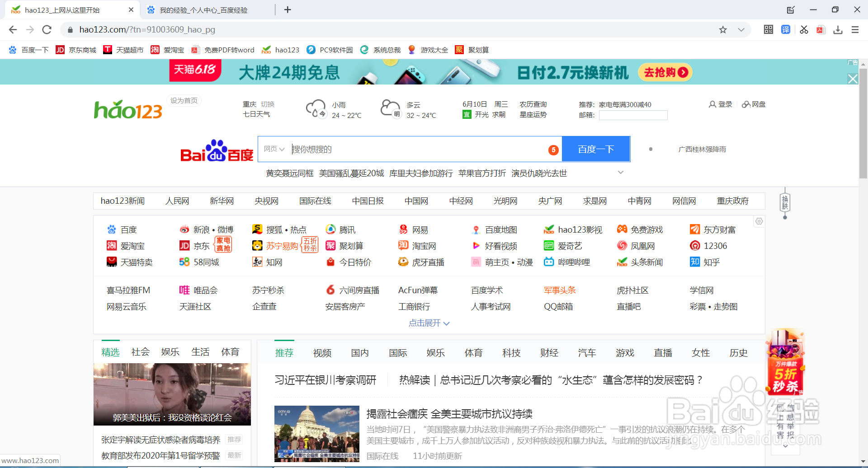
Task: Click the 邮箱 email input field
Action: 633,115
